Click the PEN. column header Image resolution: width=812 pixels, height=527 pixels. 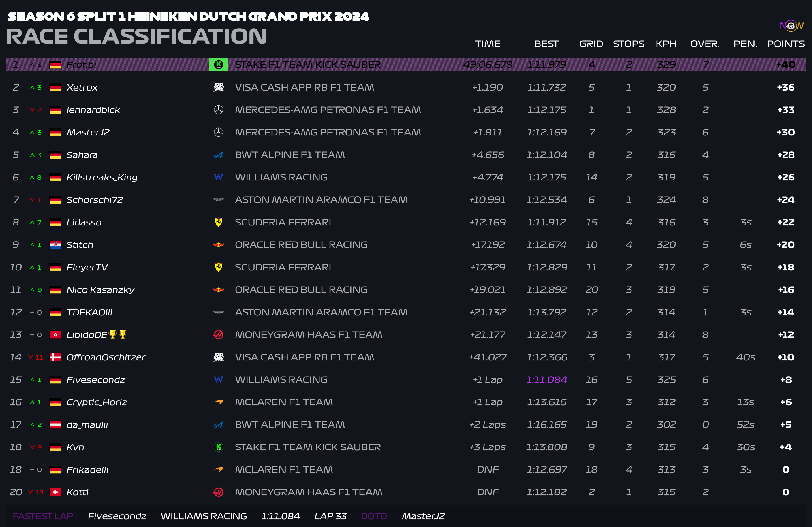(745, 44)
